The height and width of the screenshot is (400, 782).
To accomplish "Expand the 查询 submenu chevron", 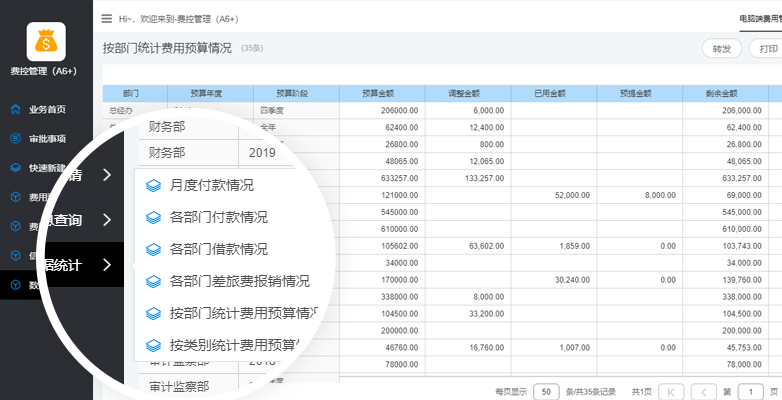I will click(107, 220).
